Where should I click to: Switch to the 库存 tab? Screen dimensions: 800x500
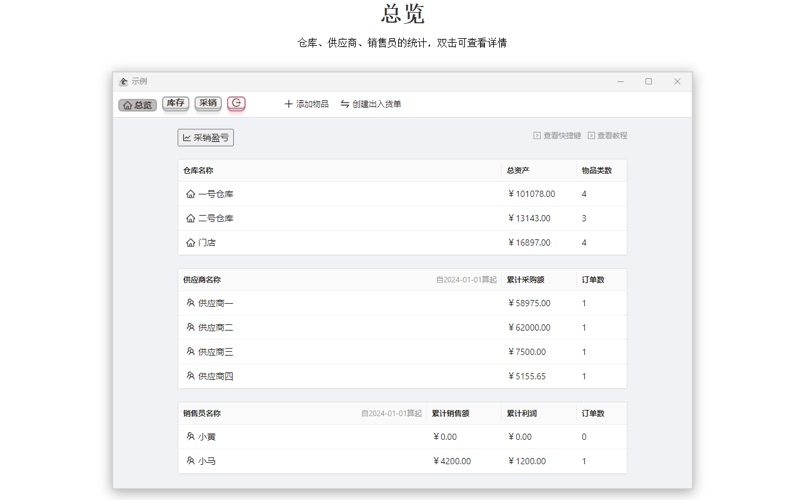pyautogui.click(x=176, y=103)
